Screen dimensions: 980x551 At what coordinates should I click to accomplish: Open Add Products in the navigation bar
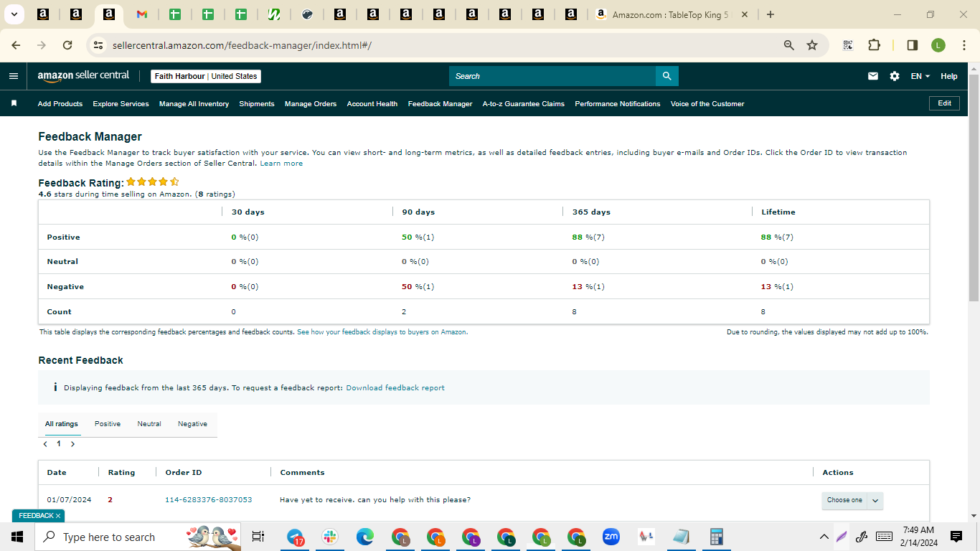pos(60,104)
